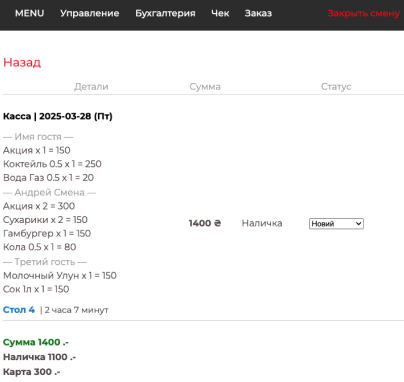
Task: Click the Карта 300 summary line
Action: (32, 372)
